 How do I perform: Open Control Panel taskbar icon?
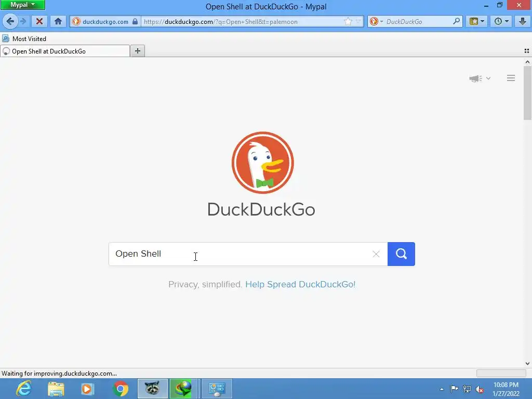(x=217, y=389)
